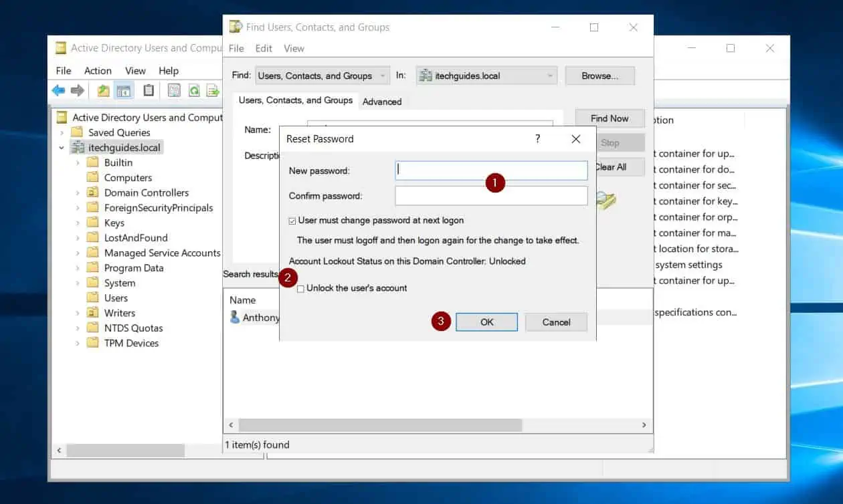Click OK in Reset Password dialog

pyautogui.click(x=486, y=322)
